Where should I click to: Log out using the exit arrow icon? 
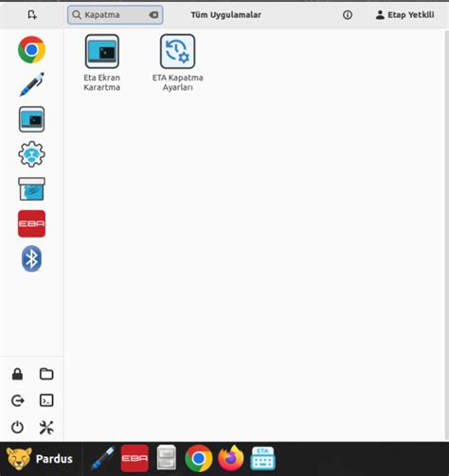point(18,400)
